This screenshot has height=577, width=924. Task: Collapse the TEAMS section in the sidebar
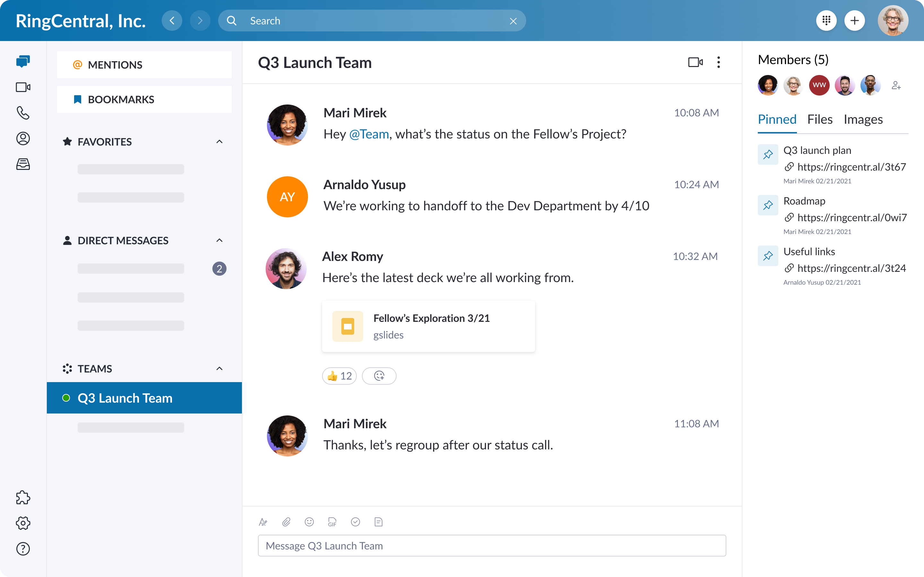218,368
